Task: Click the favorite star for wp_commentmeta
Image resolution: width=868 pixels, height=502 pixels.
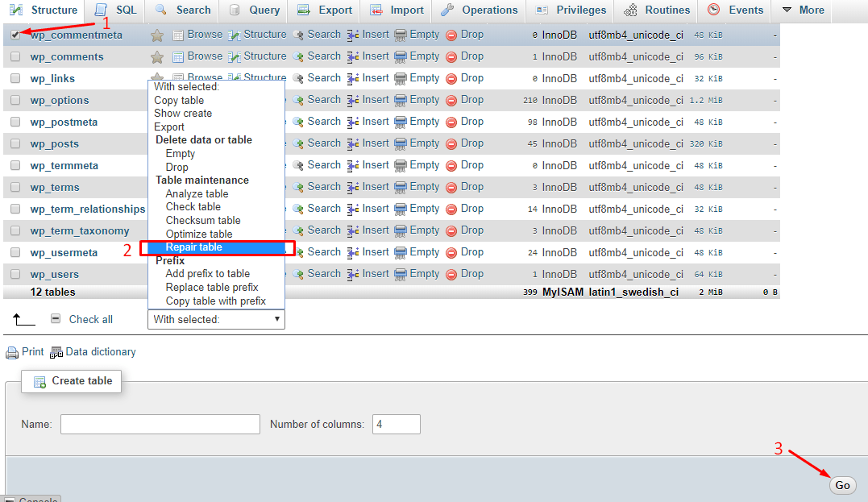Action: [x=157, y=35]
